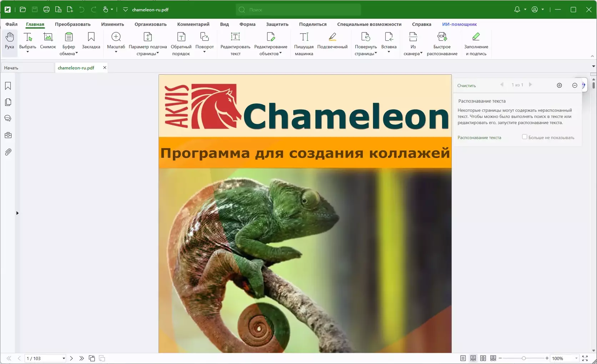Print the document via printer icon

click(x=46, y=10)
